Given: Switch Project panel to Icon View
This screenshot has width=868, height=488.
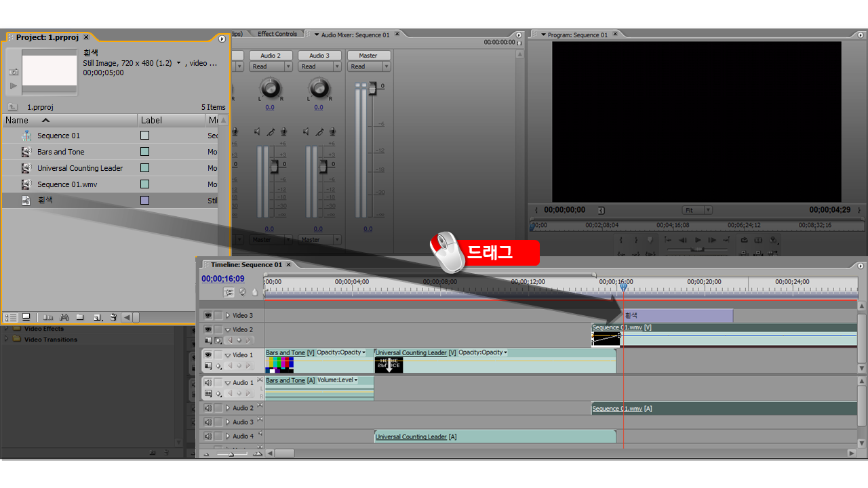Looking at the screenshot, I should point(26,317).
